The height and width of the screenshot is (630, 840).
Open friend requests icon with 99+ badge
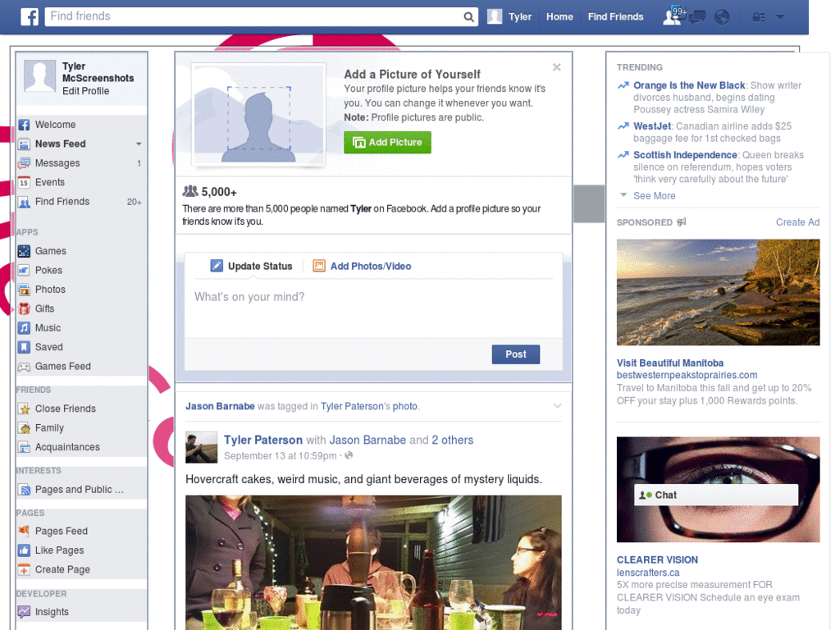pos(672,16)
